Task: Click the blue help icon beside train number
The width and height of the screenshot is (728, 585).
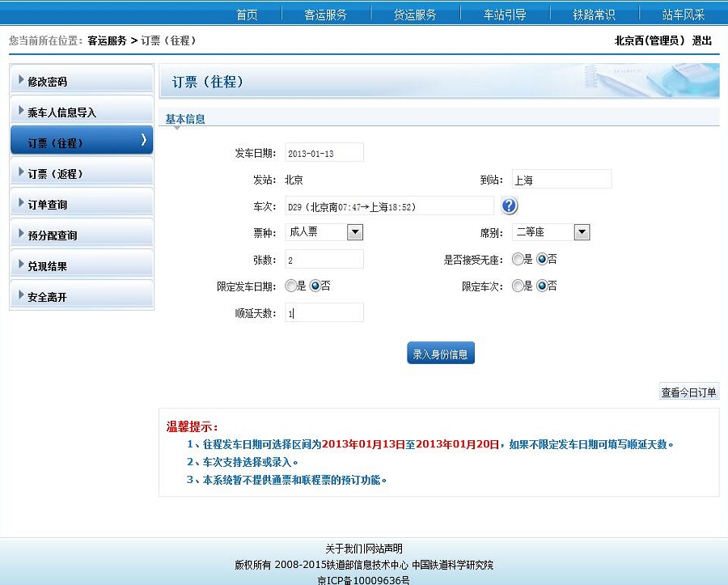Action: click(x=509, y=206)
